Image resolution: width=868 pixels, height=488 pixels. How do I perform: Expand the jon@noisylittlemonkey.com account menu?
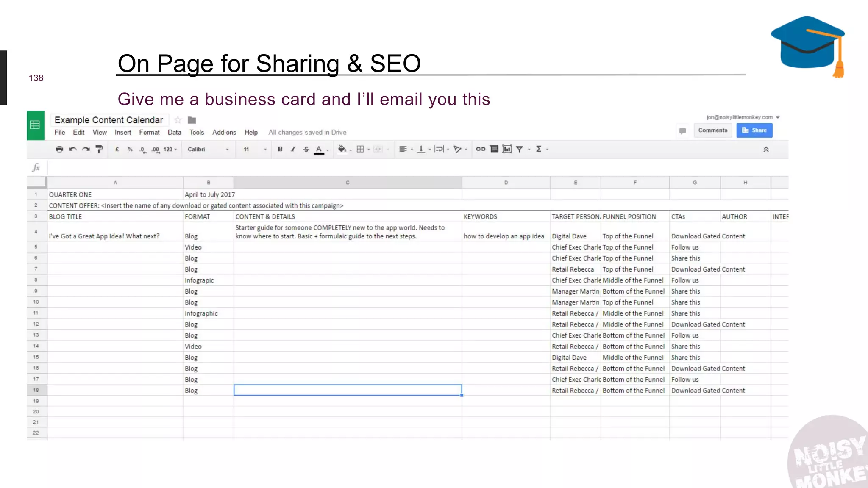point(743,117)
